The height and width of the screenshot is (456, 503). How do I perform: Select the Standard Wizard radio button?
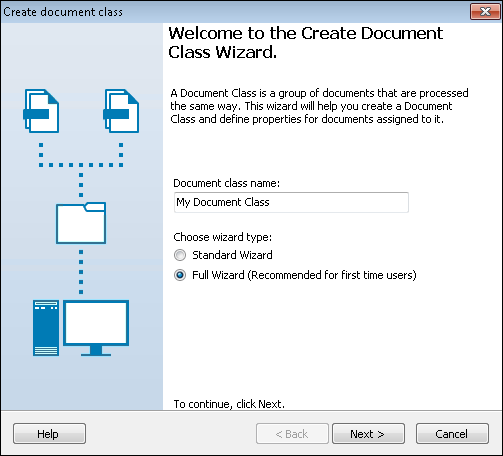pyautogui.click(x=180, y=255)
